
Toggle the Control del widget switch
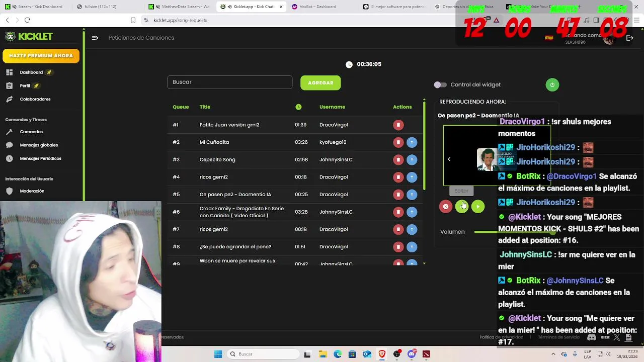[x=440, y=85]
